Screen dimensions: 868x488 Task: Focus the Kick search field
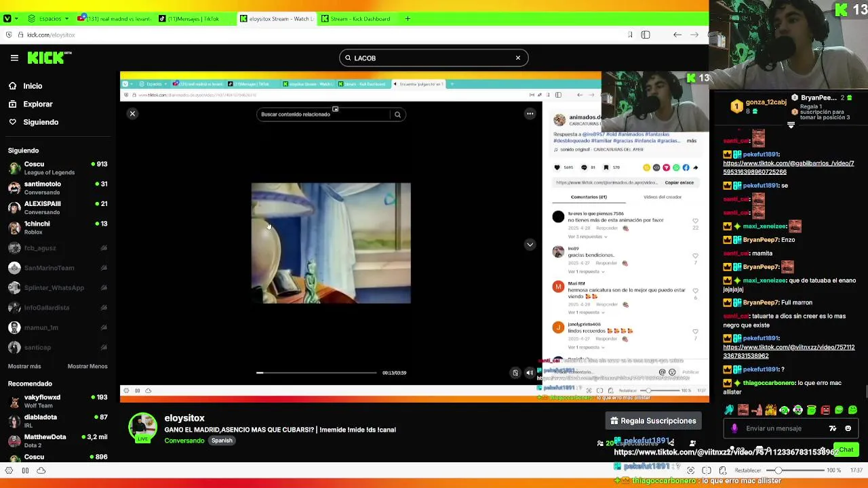[x=433, y=58]
